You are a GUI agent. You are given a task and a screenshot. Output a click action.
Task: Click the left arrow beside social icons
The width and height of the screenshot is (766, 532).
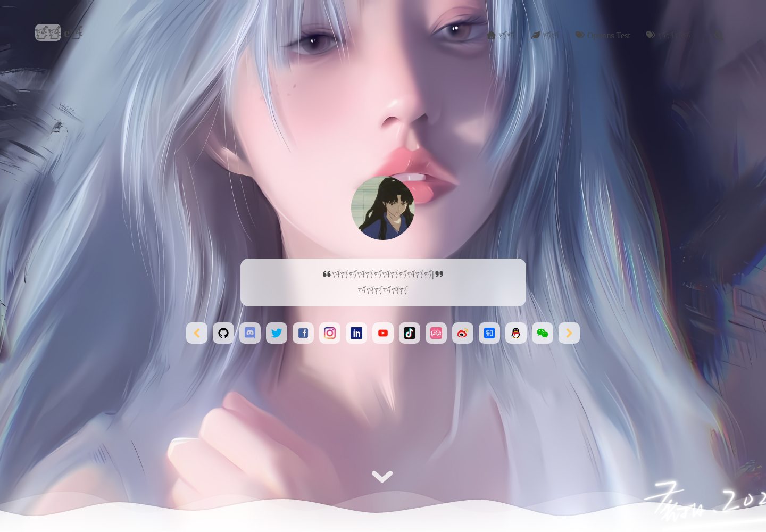tap(197, 333)
